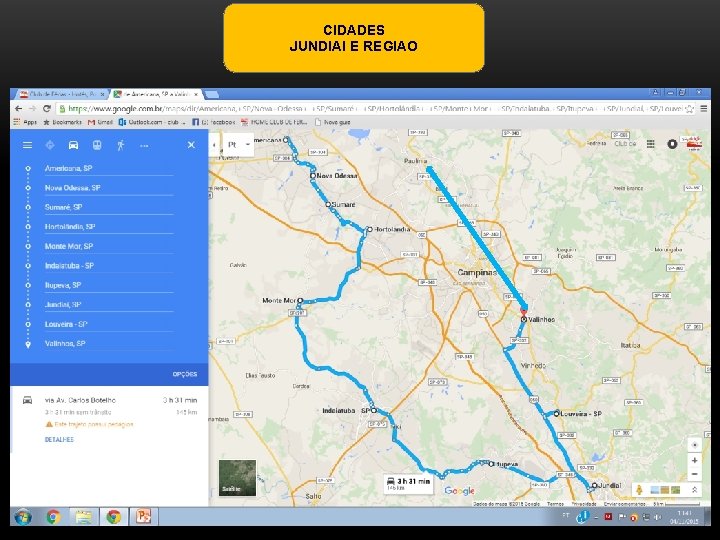Viewport: 720px width, 540px height.
Task: Open the Gmail bookmark
Action: (100, 122)
